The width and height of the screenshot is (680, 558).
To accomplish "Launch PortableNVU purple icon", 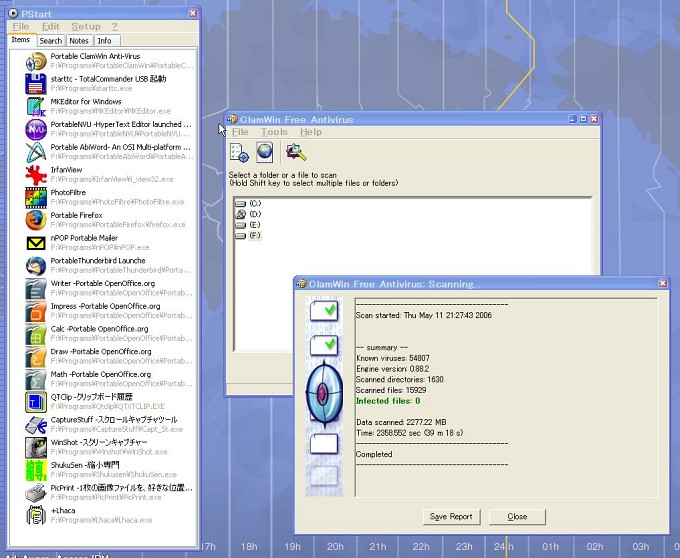I will click(36, 129).
